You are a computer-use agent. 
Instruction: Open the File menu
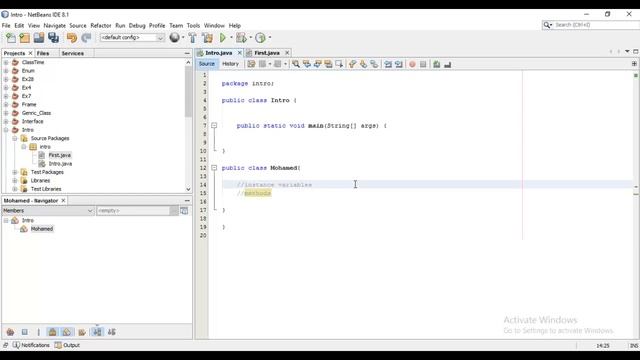(x=6, y=25)
